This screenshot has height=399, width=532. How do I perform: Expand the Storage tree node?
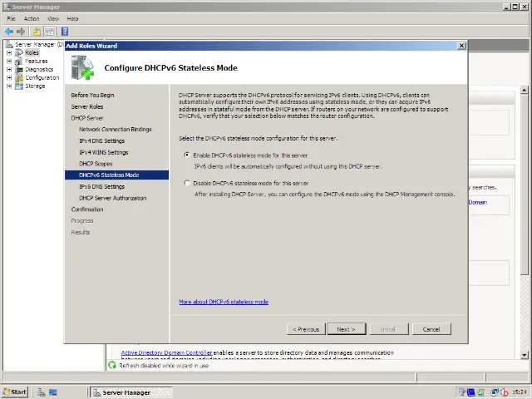9,86
